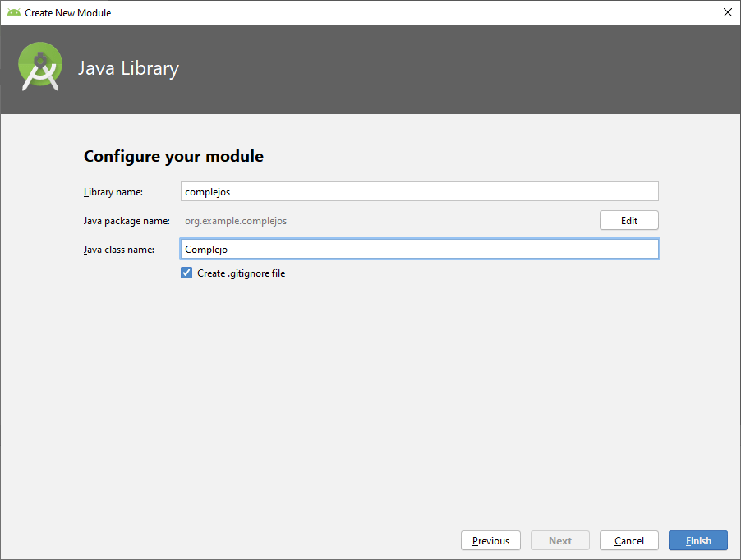Click the 'Configure your module' heading
This screenshot has width=741, height=560.
173,156
